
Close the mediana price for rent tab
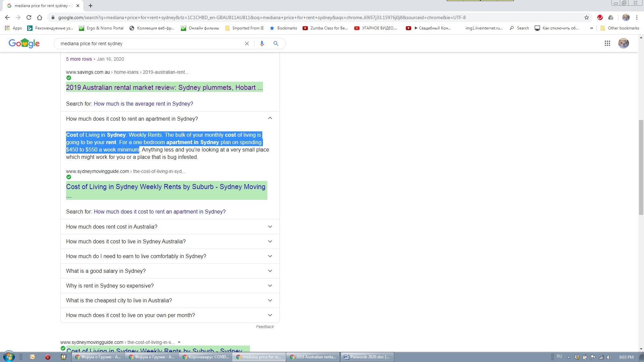pyautogui.click(x=78, y=6)
